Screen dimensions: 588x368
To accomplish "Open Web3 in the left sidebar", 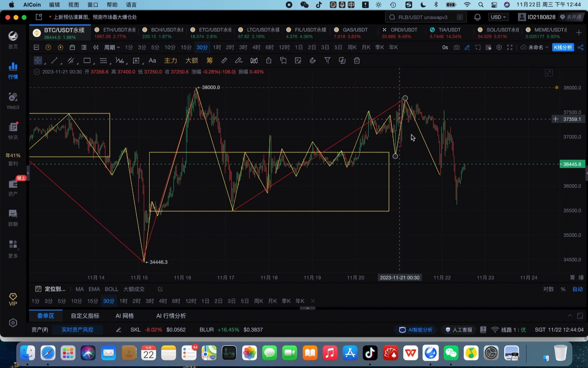I will [x=13, y=101].
